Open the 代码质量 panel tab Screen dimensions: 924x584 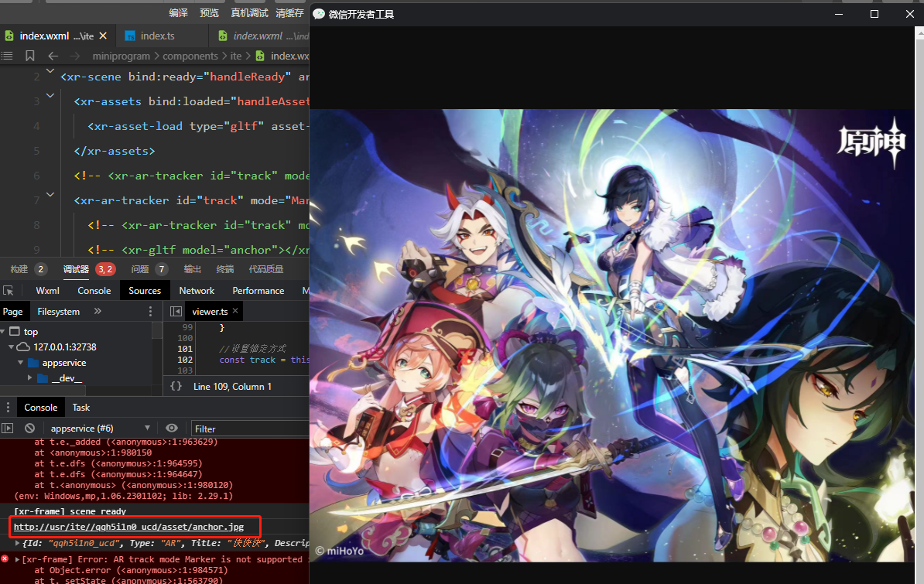265,269
